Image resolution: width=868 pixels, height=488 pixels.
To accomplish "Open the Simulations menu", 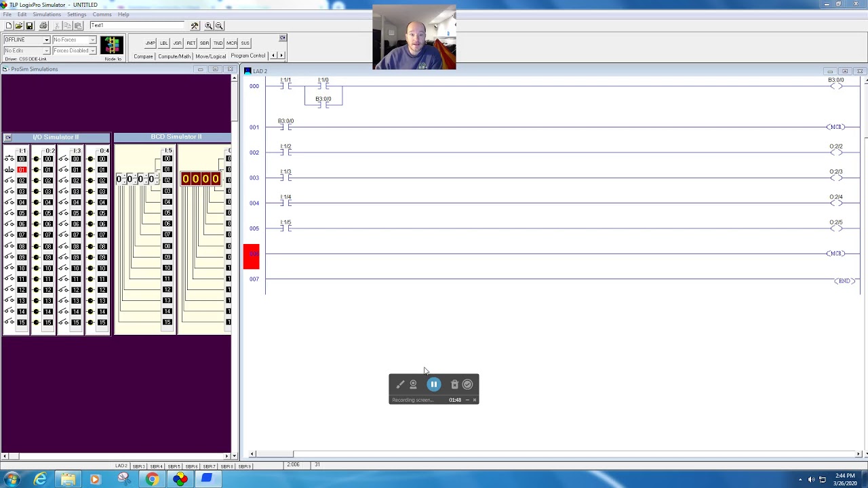I will tap(47, 14).
